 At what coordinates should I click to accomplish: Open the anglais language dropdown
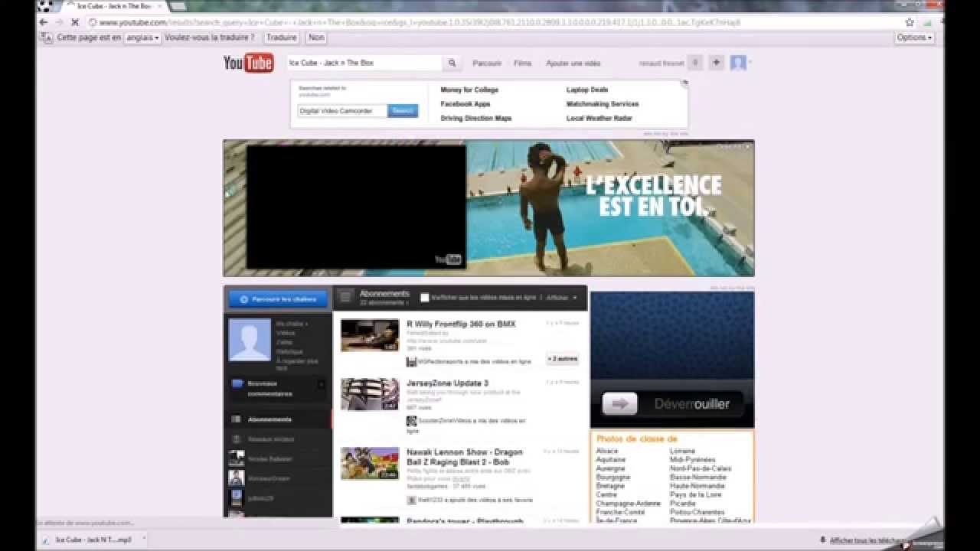(x=142, y=37)
